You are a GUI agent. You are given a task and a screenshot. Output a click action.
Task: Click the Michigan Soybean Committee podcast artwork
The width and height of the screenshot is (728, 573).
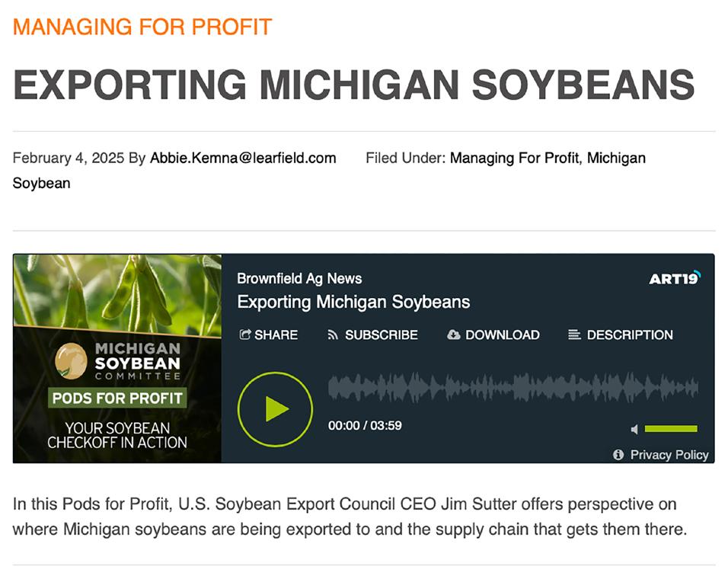117,358
